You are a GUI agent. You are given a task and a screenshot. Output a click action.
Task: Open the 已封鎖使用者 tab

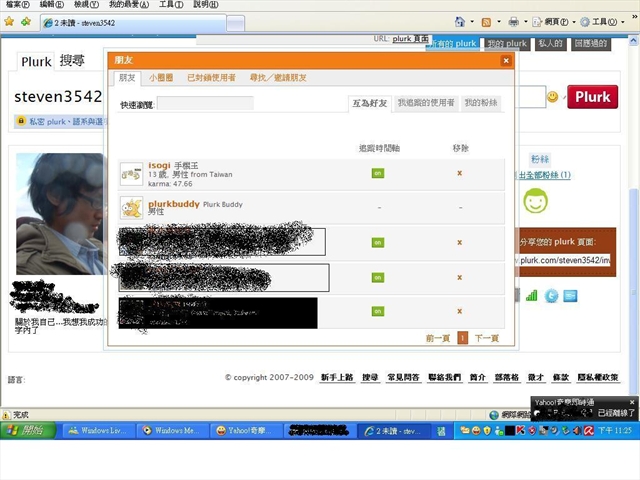[211, 77]
